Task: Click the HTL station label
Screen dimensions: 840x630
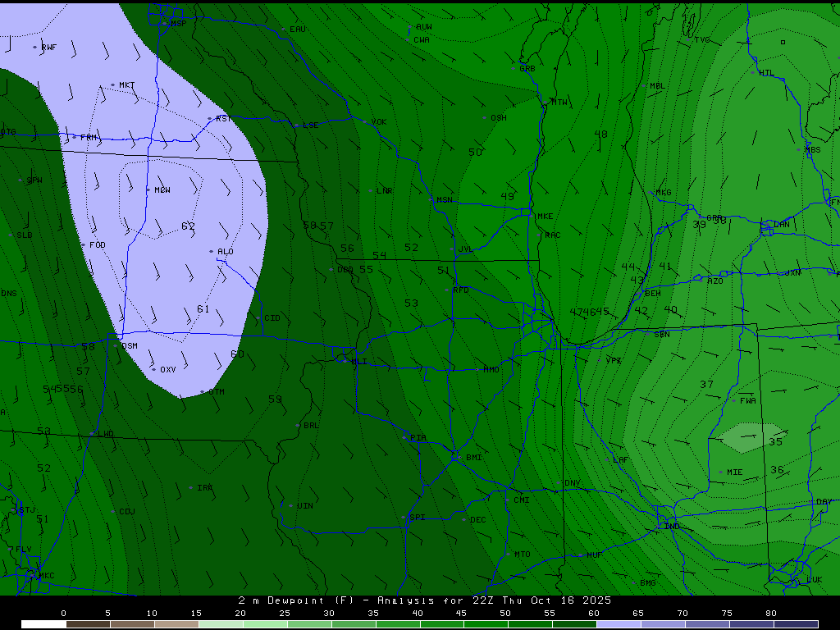Action: [x=767, y=73]
